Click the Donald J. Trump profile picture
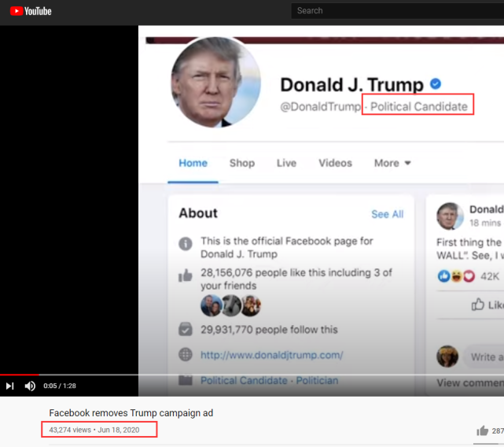 [216, 82]
